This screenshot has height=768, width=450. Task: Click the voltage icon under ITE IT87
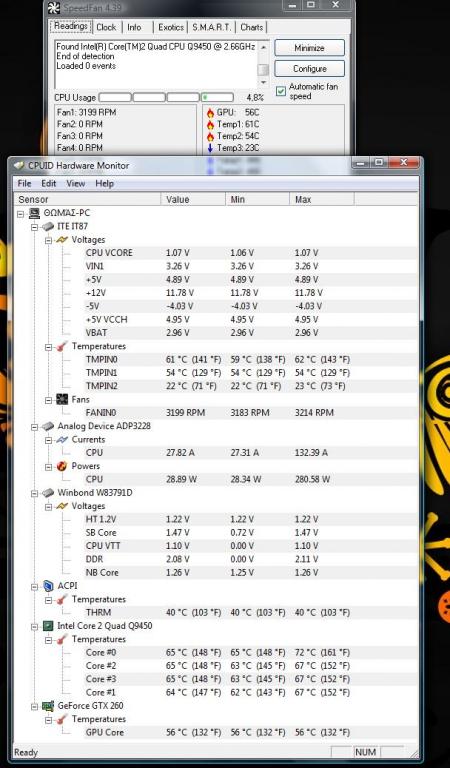click(x=62, y=240)
